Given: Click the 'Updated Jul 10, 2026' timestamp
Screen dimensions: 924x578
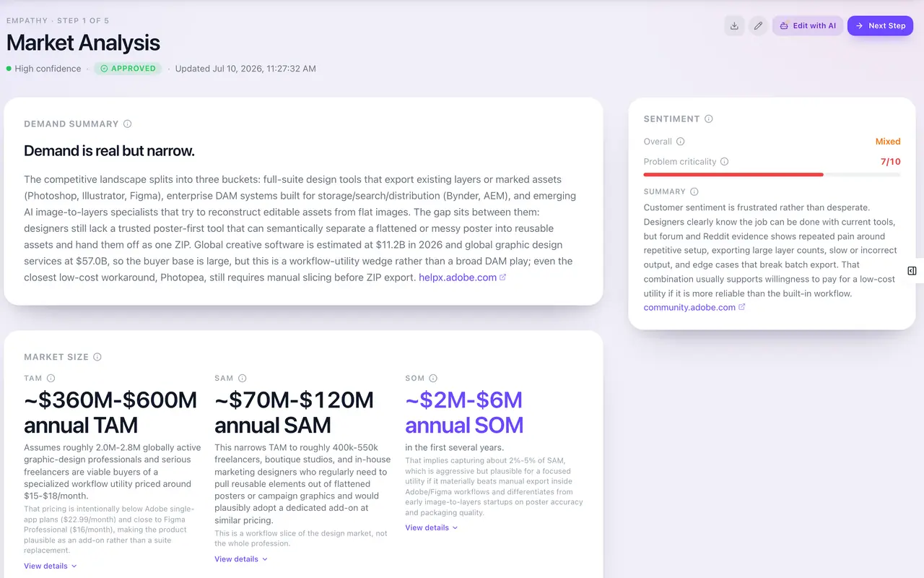Looking at the screenshot, I should (x=245, y=69).
